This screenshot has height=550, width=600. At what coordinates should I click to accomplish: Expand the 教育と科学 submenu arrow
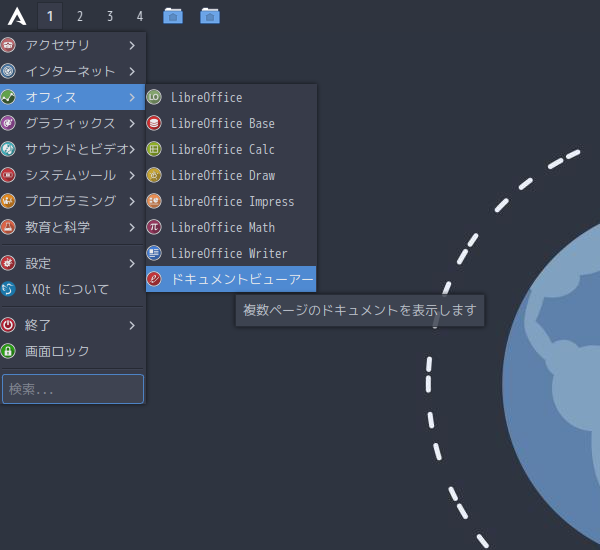coord(132,228)
